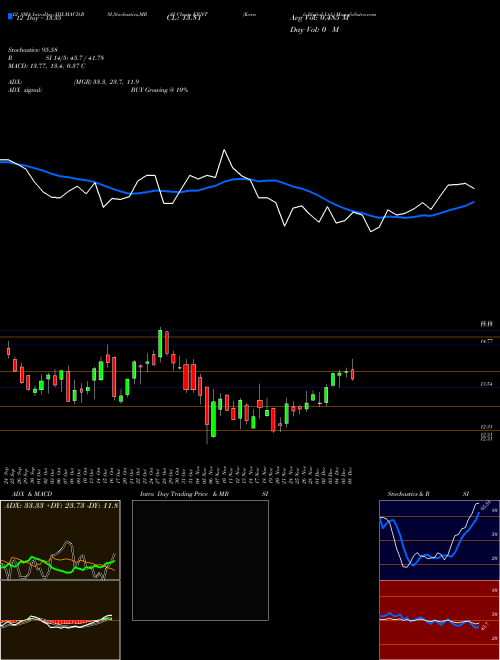Click the 13.54 price axis label
Image resolution: width=500 pixels, height=660 pixels.
pyautogui.click(x=487, y=384)
